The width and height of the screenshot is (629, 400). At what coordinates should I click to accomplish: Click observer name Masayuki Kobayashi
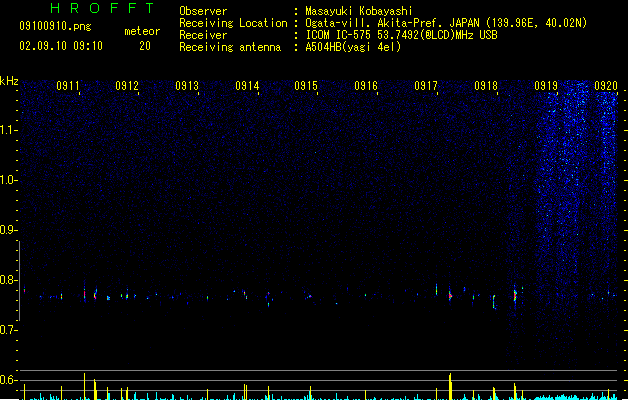(x=359, y=11)
